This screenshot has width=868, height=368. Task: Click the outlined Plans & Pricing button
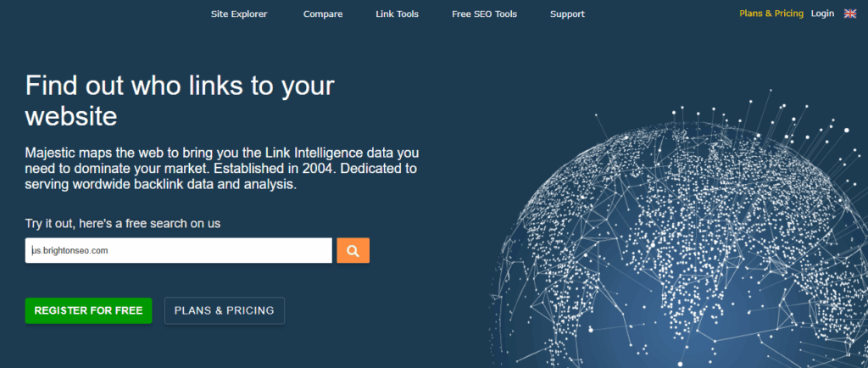(x=224, y=310)
